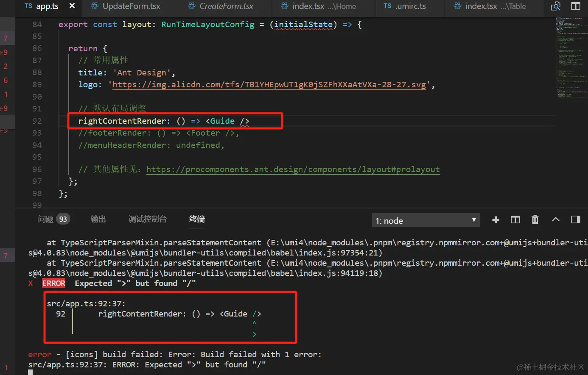Image resolution: width=588 pixels, height=375 pixels.
Task: Click the '[icons] build failed' terminal line
Action: click(175, 355)
